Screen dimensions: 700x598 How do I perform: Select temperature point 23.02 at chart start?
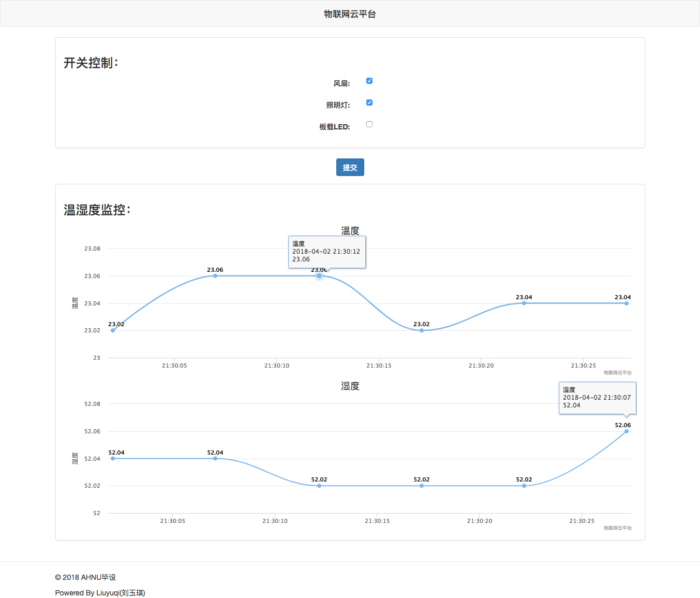pos(113,330)
